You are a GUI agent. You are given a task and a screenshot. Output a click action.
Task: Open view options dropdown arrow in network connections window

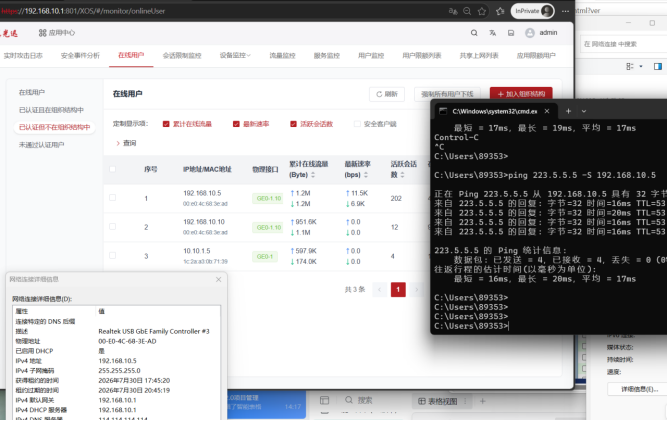[x=641, y=66]
